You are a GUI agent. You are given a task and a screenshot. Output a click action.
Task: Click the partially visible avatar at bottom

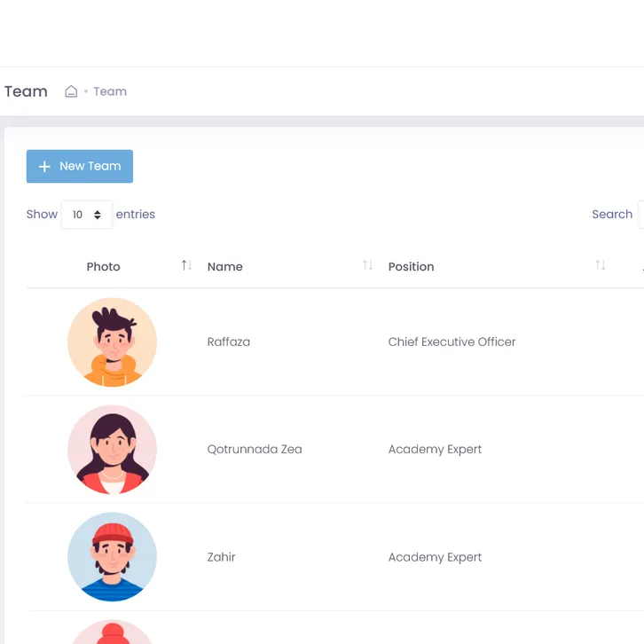[112, 632]
